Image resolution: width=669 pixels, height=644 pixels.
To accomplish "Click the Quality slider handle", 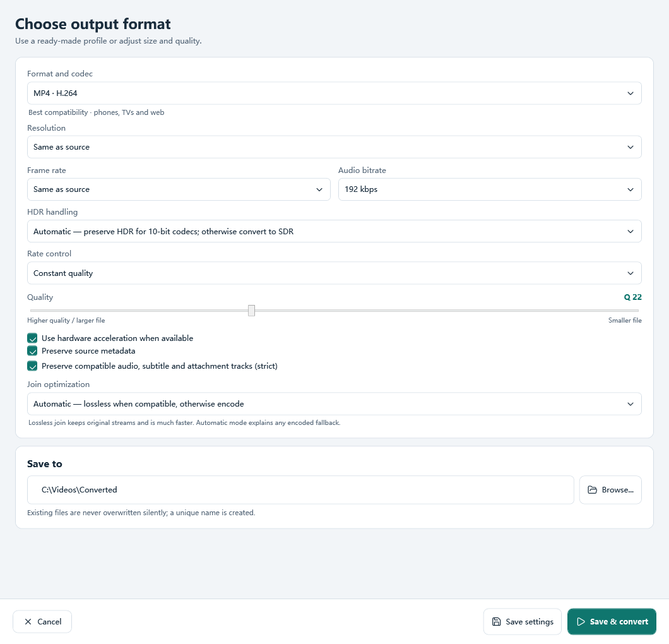I will point(251,311).
